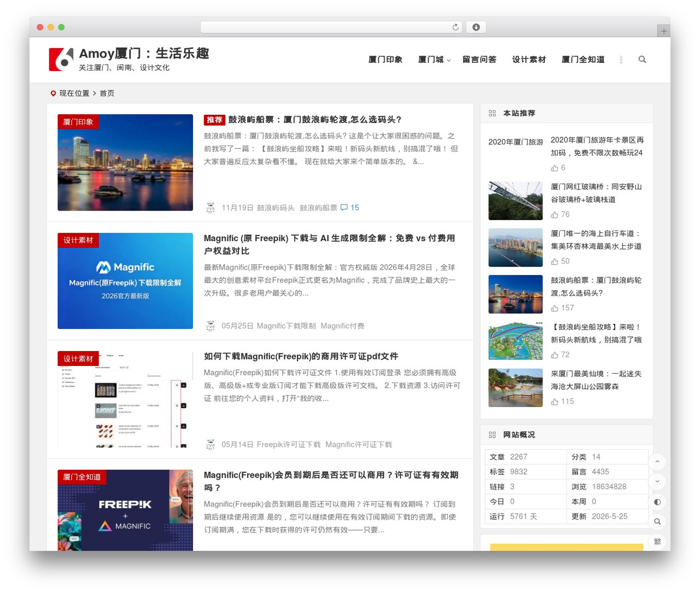The image size is (700, 593).
Task: Open floating search magnifier icon
Action: point(657,521)
